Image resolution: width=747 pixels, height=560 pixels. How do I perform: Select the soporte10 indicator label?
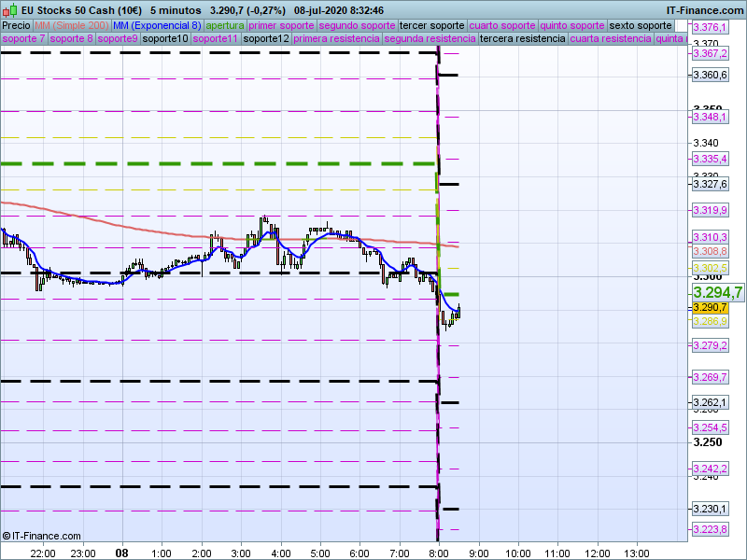coord(165,39)
